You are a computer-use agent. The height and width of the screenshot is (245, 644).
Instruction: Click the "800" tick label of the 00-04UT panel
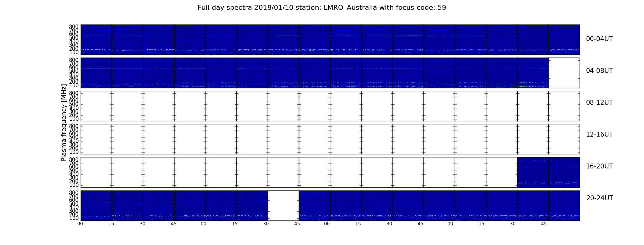click(74, 27)
